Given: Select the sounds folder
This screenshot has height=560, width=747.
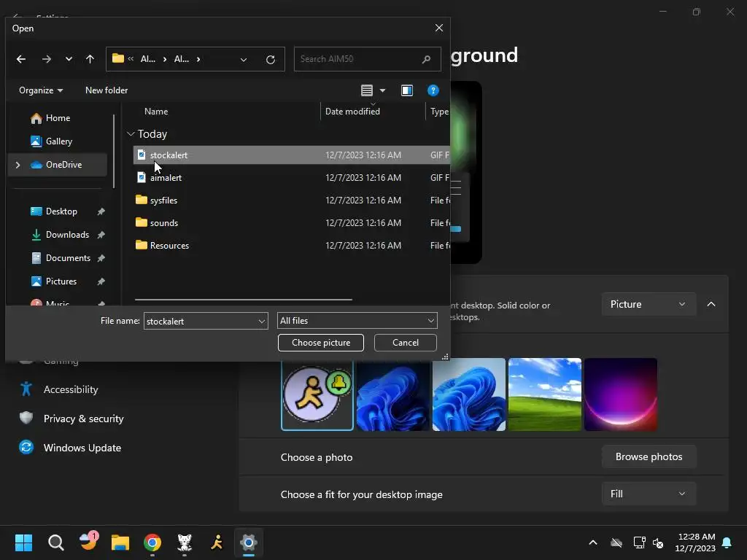Looking at the screenshot, I should coord(292,223).
